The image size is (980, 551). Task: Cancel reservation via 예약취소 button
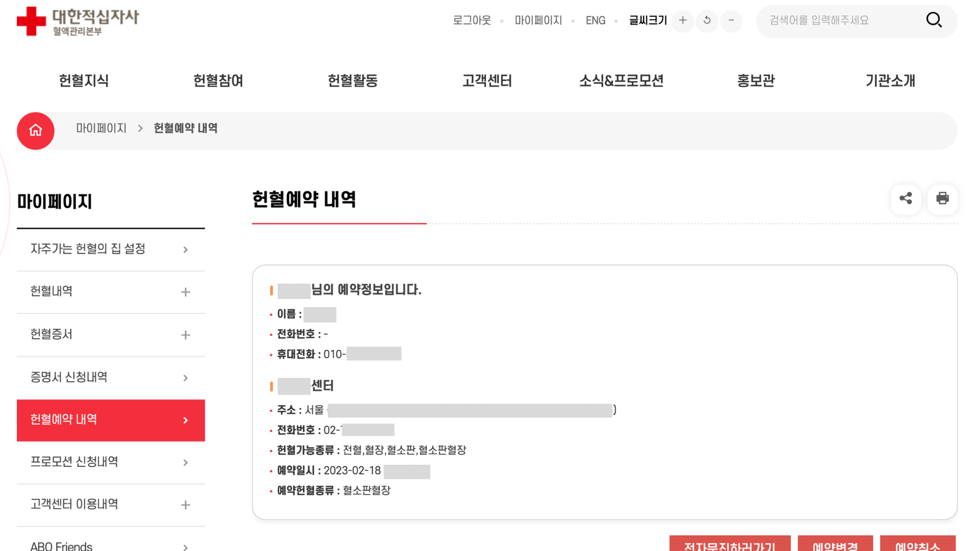coord(918,546)
